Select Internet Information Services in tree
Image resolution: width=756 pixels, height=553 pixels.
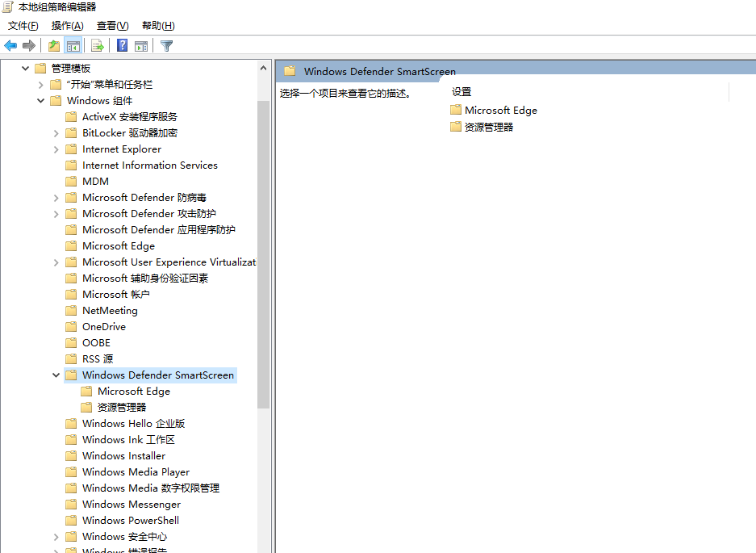(150, 165)
